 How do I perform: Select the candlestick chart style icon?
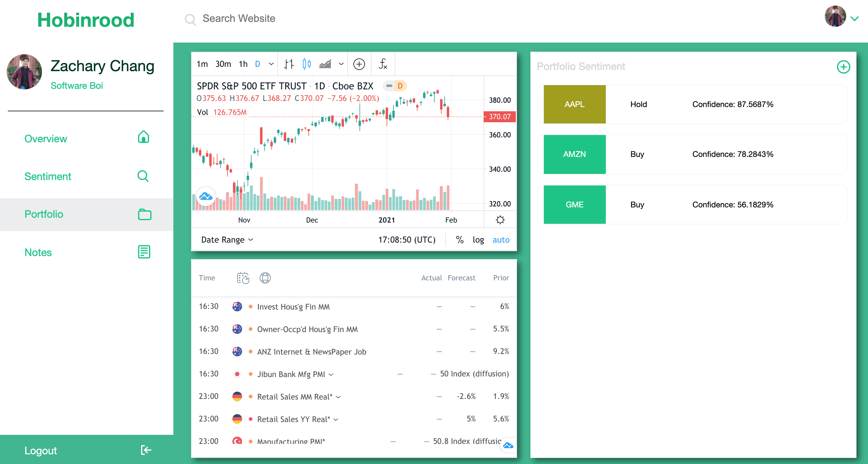point(307,64)
